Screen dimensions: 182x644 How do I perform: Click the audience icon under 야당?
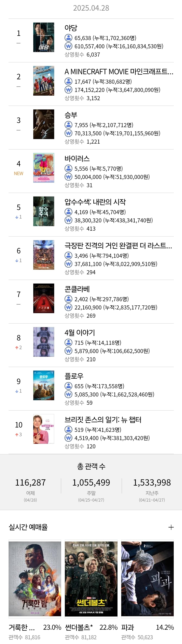68,38
